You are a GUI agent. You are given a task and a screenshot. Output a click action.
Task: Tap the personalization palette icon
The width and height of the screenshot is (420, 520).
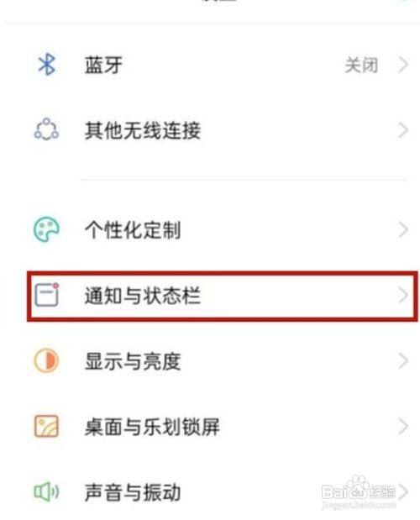[x=46, y=229]
